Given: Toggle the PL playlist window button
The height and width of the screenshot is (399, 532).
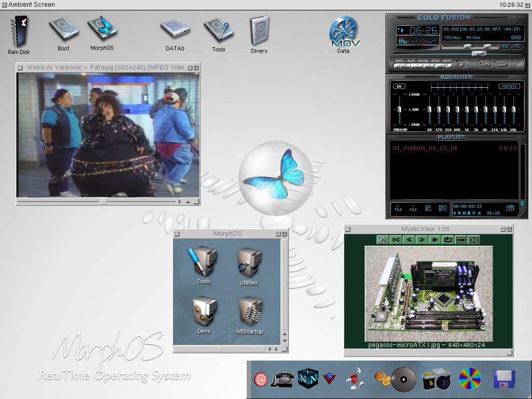Looking at the screenshot, I should (x=517, y=46).
